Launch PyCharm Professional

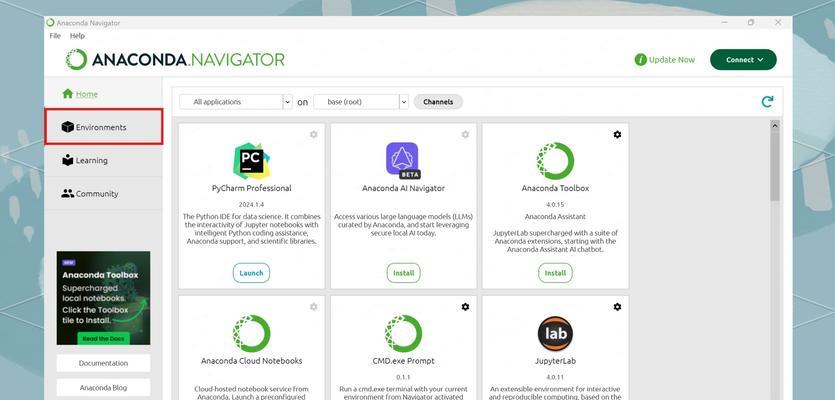click(251, 273)
